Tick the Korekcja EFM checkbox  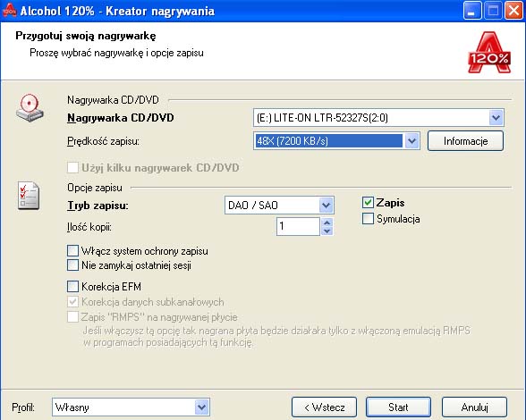72,287
